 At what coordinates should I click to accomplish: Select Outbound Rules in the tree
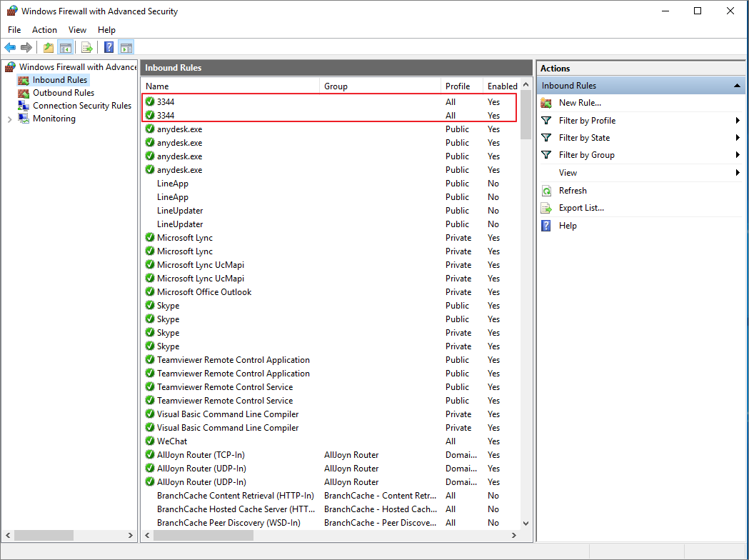pos(64,93)
